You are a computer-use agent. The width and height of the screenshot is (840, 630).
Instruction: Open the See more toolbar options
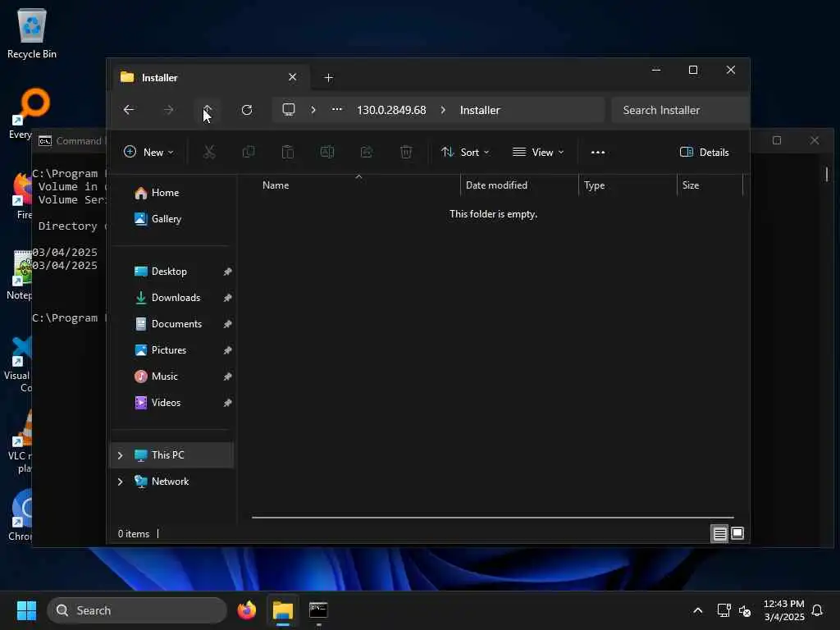point(598,152)
